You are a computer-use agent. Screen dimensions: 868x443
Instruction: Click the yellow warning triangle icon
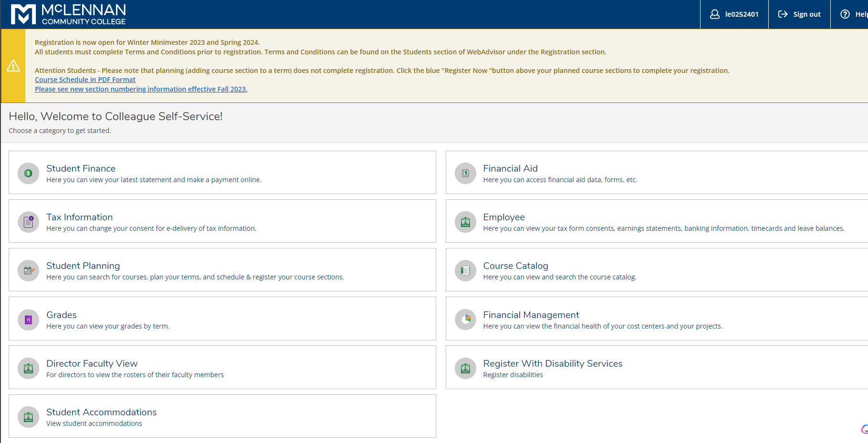tap(13, 66)
